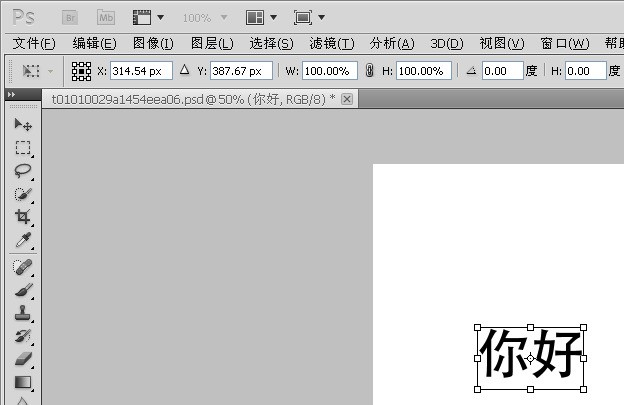624x405 pixels.
Task: Expand the tools panel with double arrows
Action: pos(12,94)
